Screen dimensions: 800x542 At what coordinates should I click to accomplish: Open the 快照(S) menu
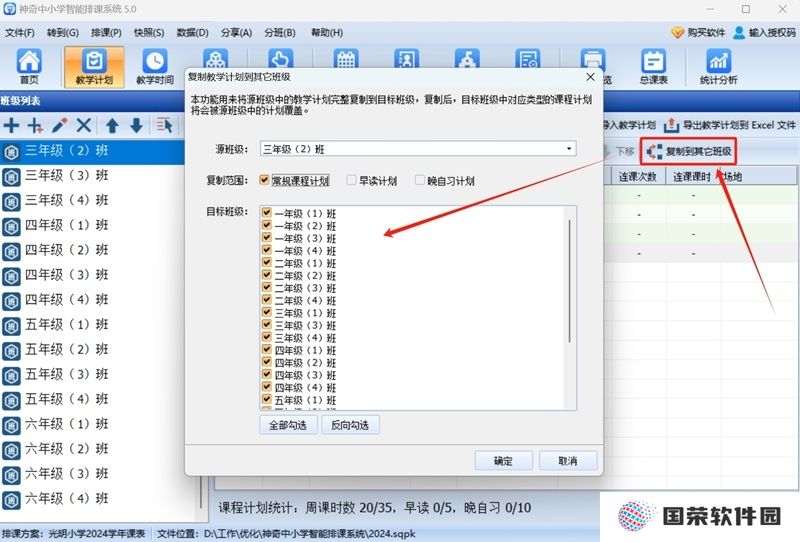pyautogui.click(x=149, y=33)
